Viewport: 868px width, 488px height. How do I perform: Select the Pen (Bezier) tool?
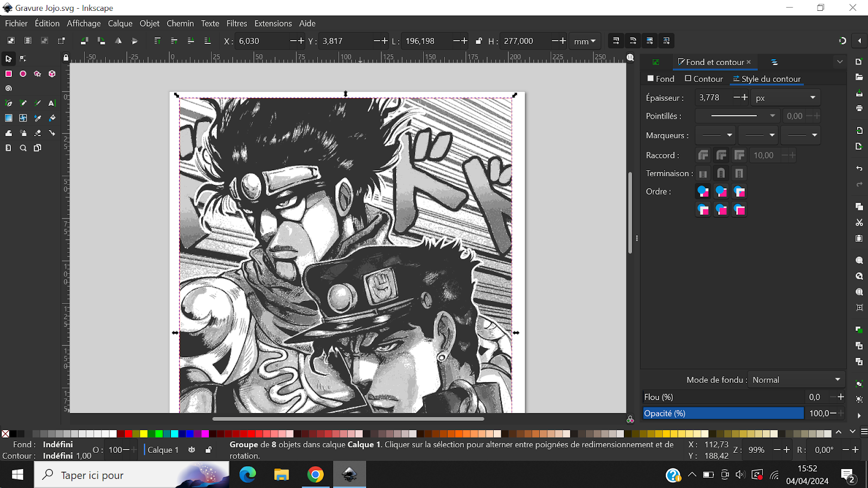pos(8,103)
